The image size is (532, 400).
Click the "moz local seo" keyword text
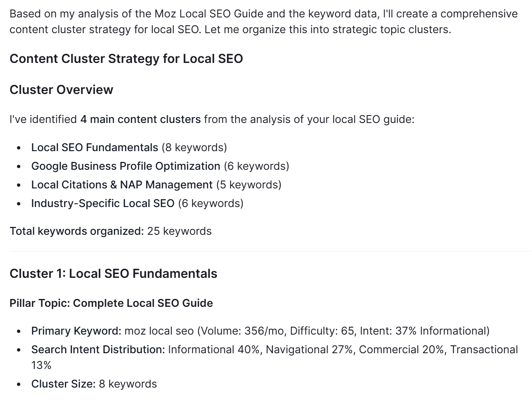pos(159,331)
